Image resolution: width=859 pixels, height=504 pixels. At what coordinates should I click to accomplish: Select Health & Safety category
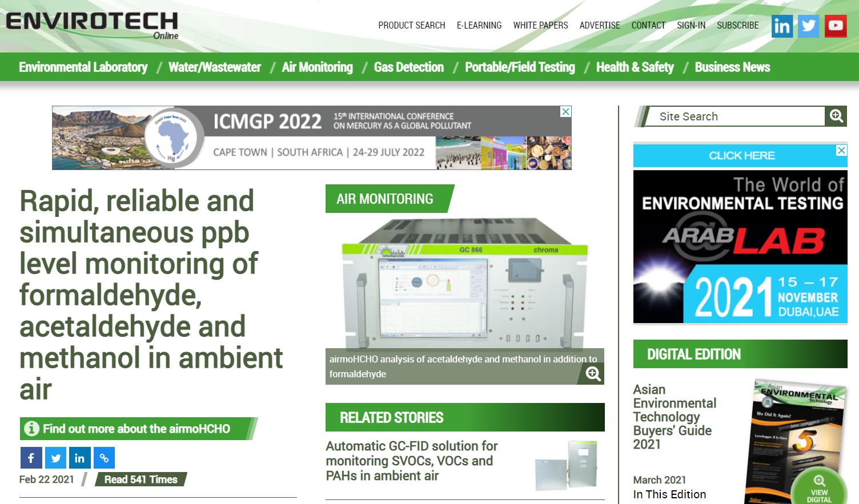[635, 67]
